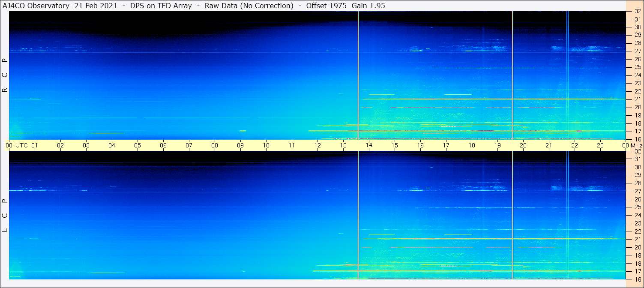Click the AJ4CO Observatory title text

[36, 6]
